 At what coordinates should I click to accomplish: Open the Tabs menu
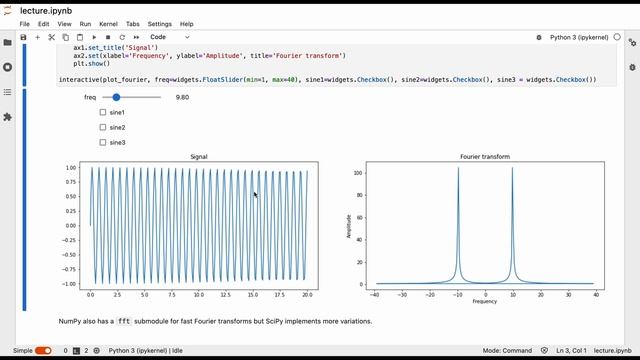coord(132,24)
